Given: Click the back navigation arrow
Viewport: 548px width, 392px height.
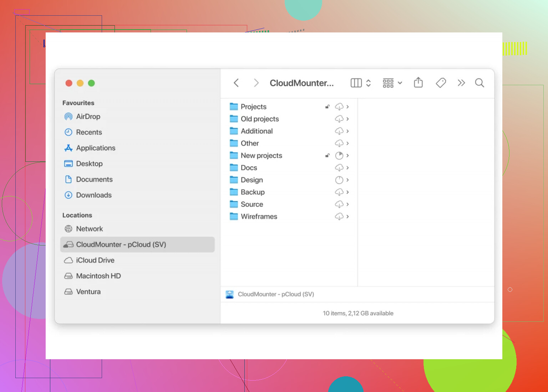Looking at the screenshot, I should 236,83.
